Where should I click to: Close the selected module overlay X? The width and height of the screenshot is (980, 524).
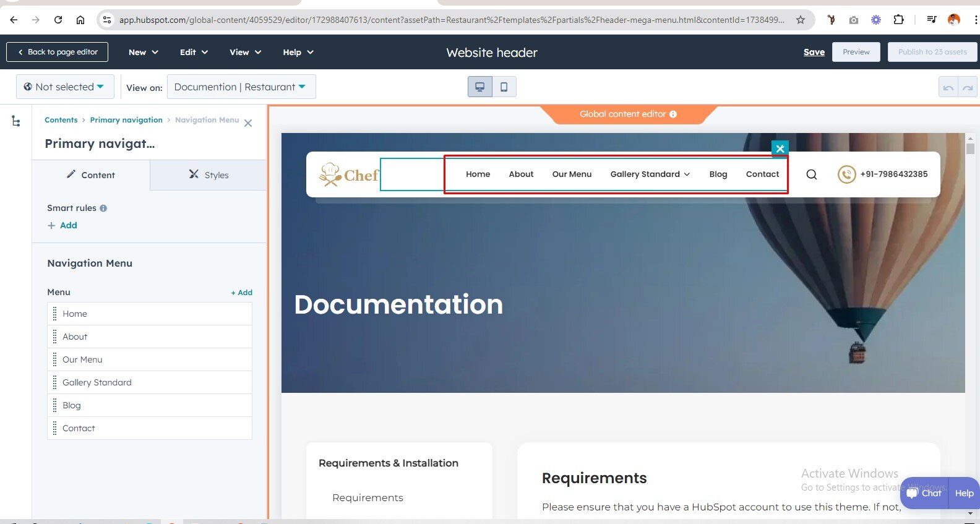[780, 148]
